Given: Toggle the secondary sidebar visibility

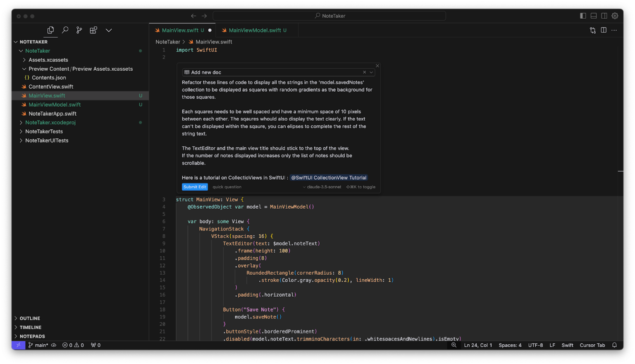Looking at the screenshot, I should tap(604, 16).
